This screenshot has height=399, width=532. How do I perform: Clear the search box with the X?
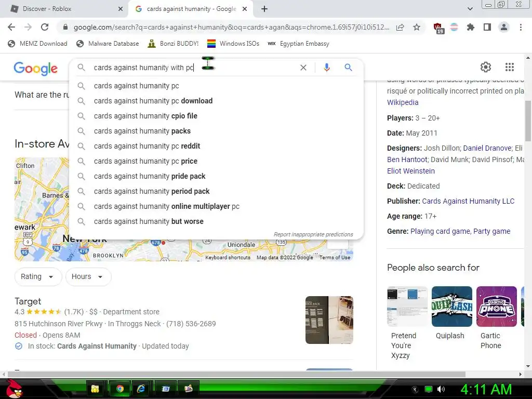pyautogui.click(x=303, y=68)
